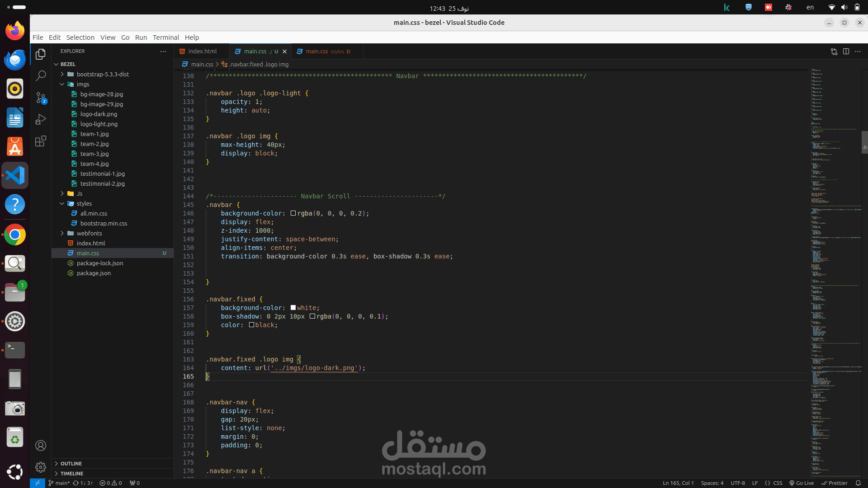Open the Accounts icon in activity bar
This screenshot has height=488, width=868.
[x=41, y=446]
